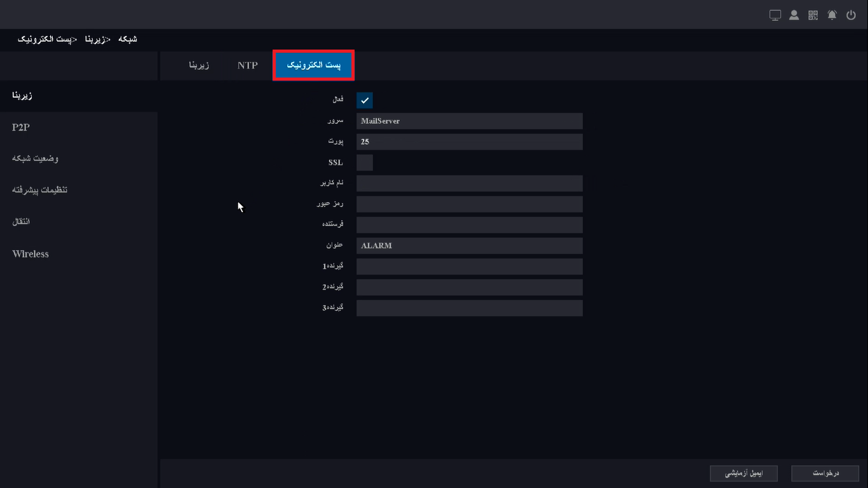868x488 pixels.
Task: Click the گیرنده1 receiver field
Action: click(x=470, y=266)
